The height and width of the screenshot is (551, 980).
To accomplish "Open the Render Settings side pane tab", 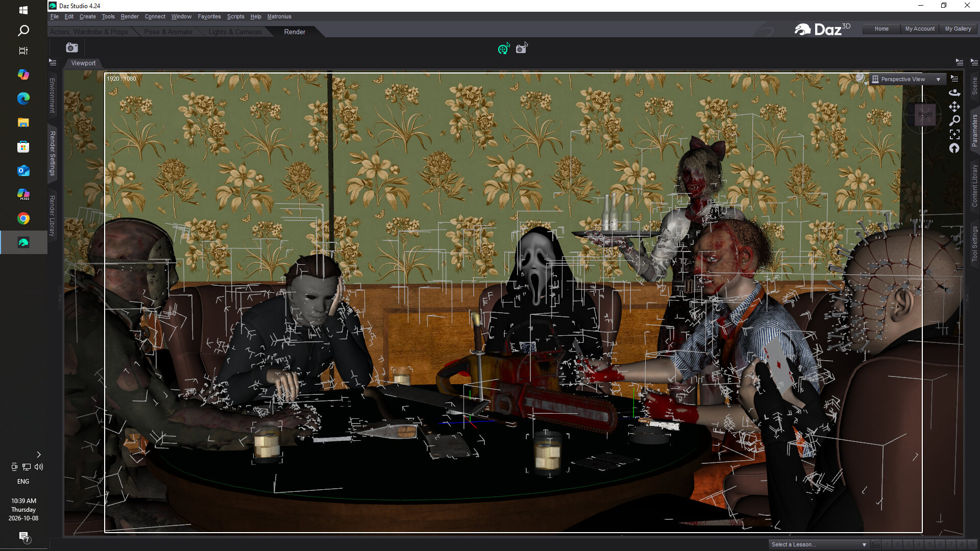I will click(52, 153).
